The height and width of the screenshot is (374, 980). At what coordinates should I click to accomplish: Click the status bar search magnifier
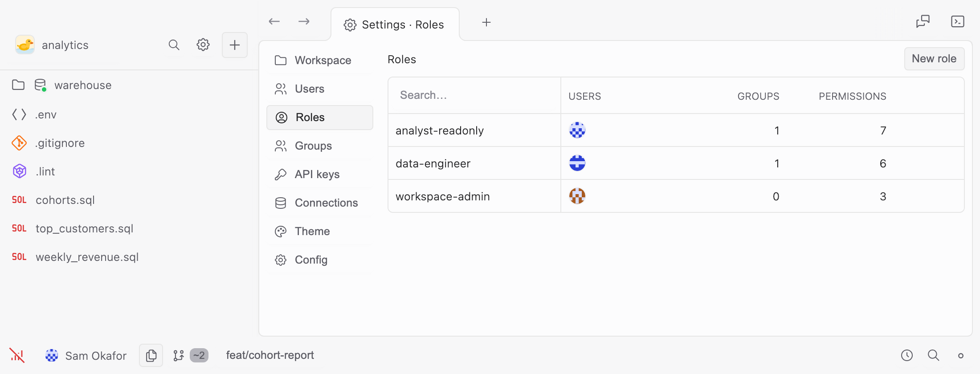(934, 355)
